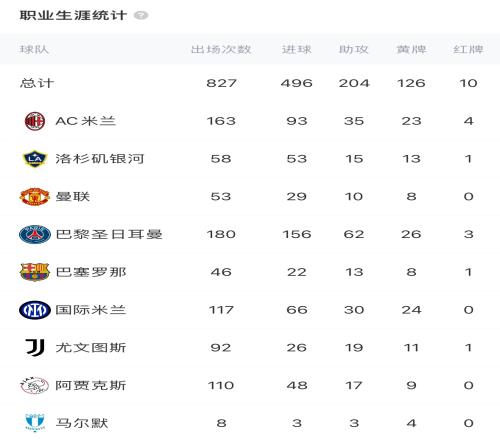Click the Inter Milan crest icon
This screenshot has width=500, height=440.
click(x=35, y=310)
